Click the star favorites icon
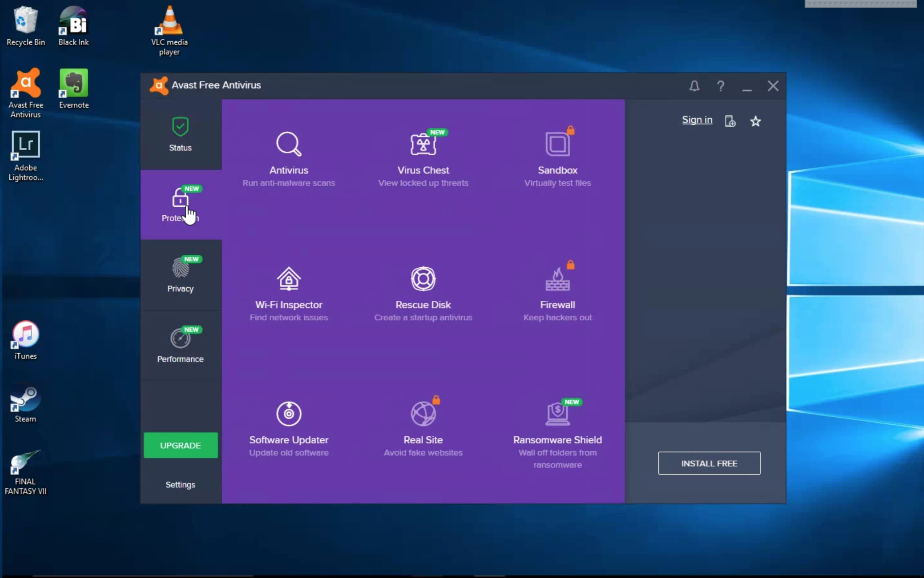This screenshot has width=924, height=578. click(755, 121)
